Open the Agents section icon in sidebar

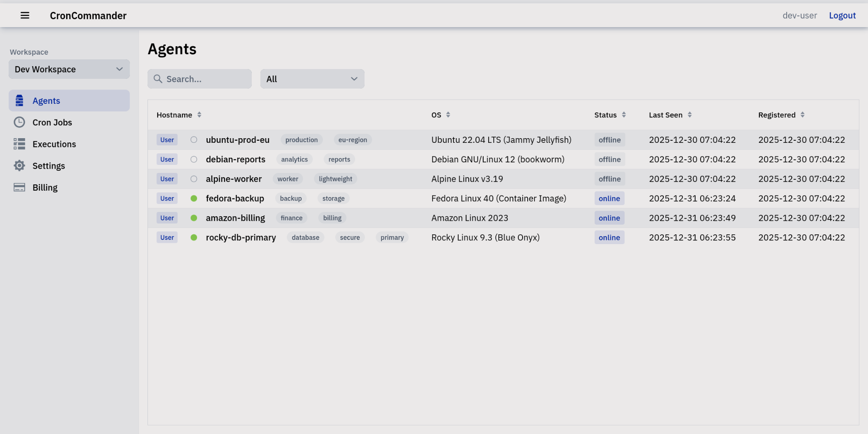19,100
